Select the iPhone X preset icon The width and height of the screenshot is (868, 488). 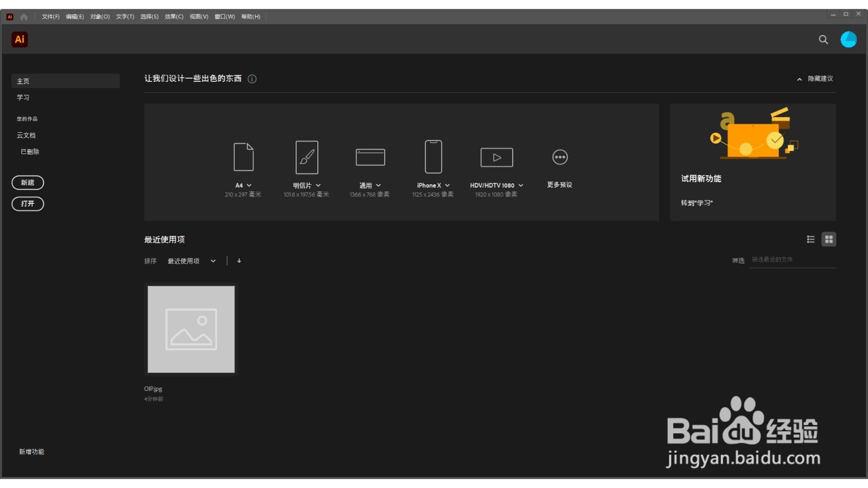pyautogui.click(x=433, y=157)
